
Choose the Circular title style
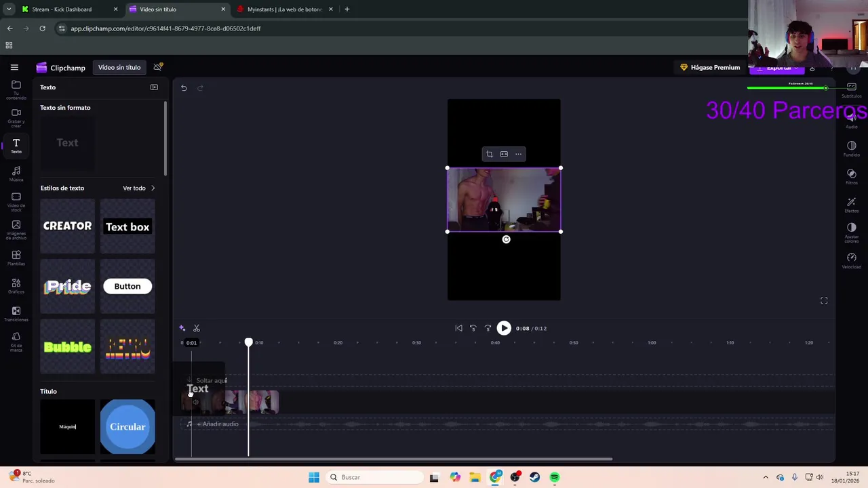tap(127, 426)
